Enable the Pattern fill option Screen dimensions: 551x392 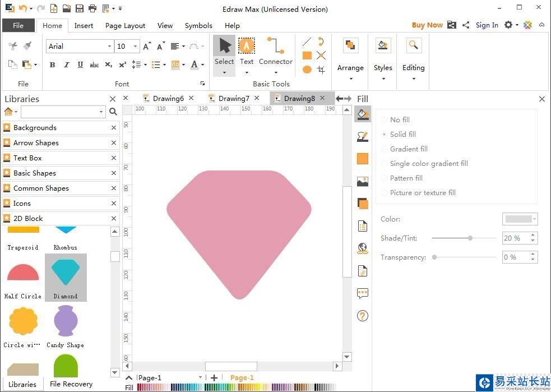(x=406, y=178)
